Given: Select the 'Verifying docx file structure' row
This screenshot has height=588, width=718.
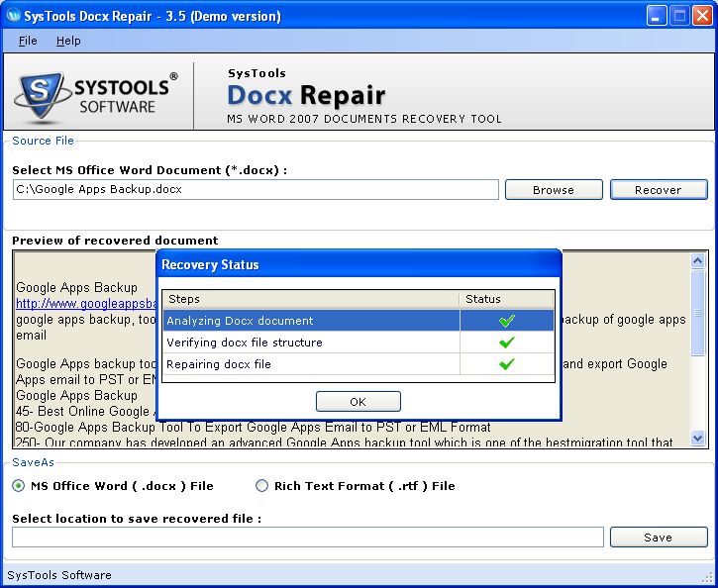Looking at the screenshot, I should click(359, 343).
